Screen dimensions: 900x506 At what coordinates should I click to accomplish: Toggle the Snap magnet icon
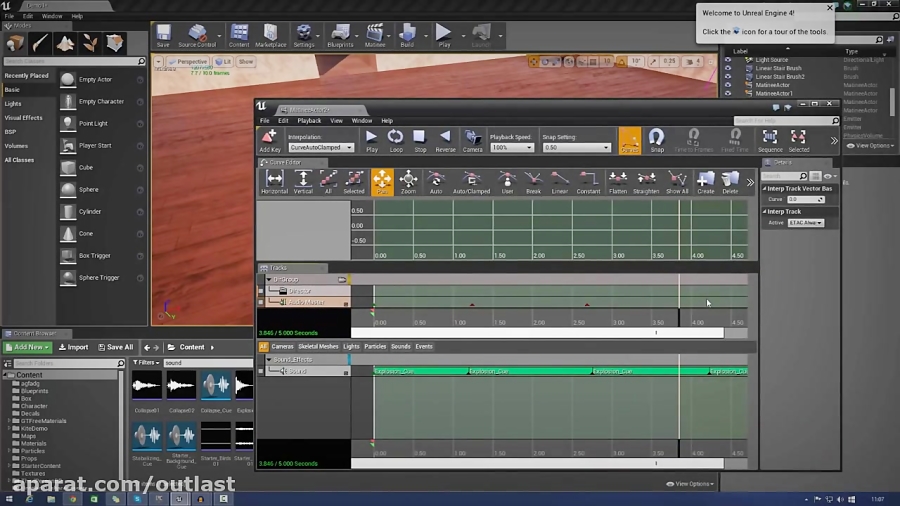click(x=657, y=141)
